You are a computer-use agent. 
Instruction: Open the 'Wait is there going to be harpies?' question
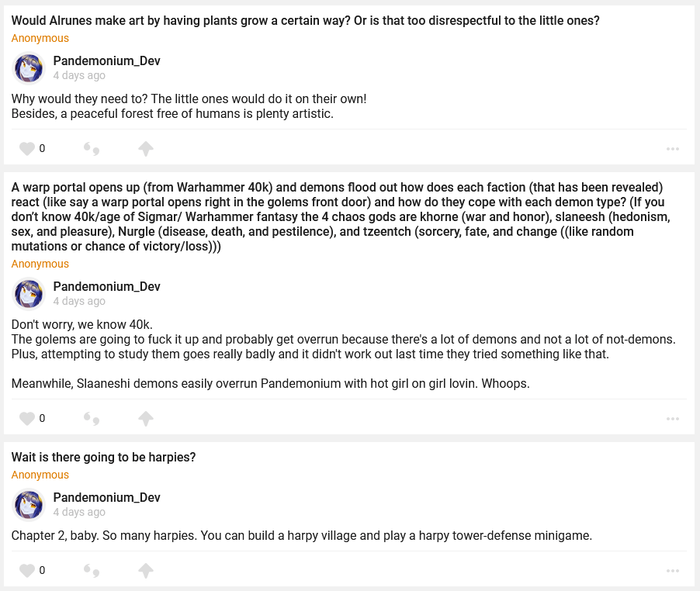(103, 458)
